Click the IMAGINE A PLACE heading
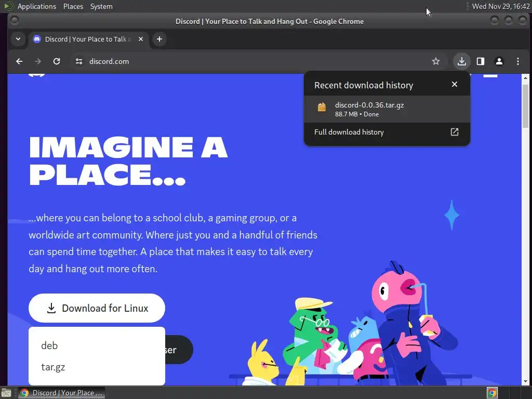Image resolution: width=532 pixels, height=399 pixels. tap(128, 161)
